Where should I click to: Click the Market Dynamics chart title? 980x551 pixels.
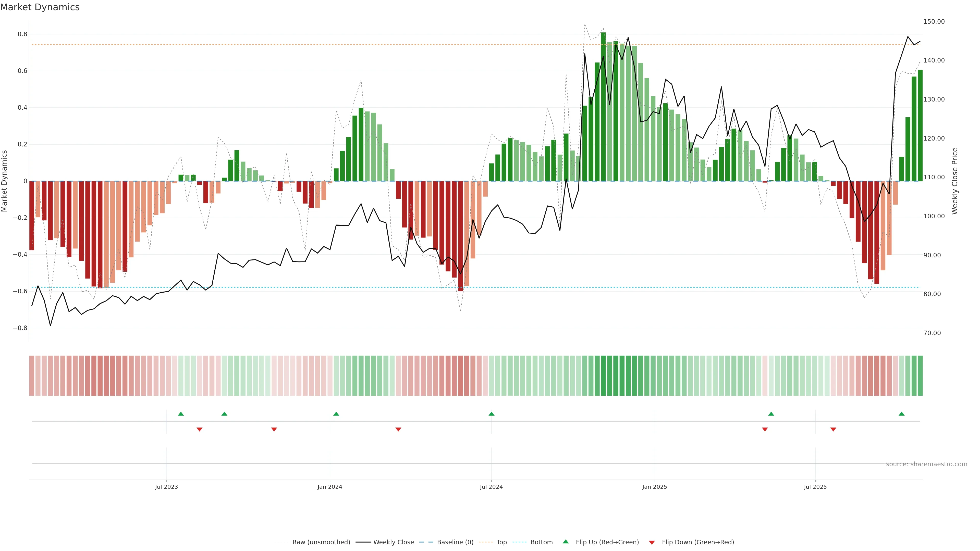click(x=40, y=7)
